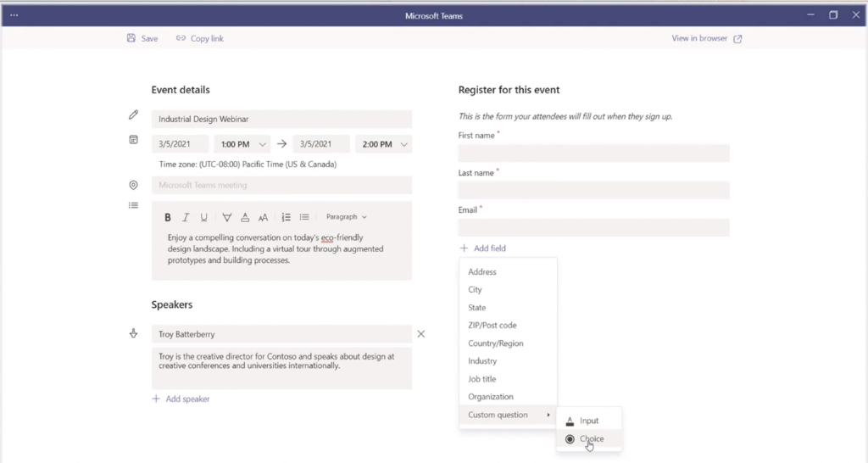
Task: Click the Save floppy disk icon
Action: 131,38
